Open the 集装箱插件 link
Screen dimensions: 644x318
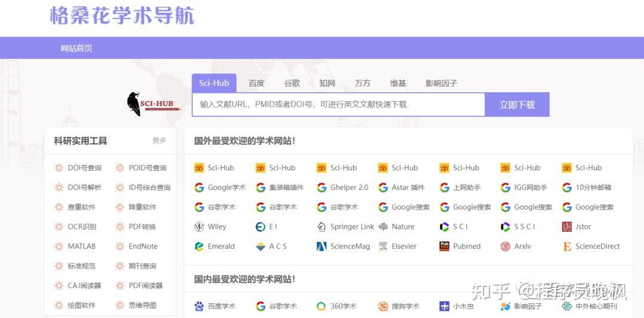point(286,188)
